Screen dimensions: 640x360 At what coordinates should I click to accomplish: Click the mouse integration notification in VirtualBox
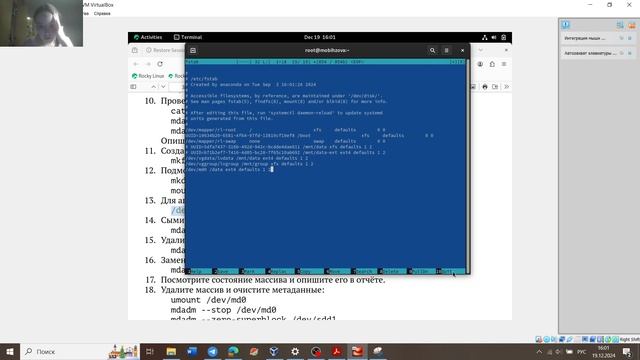tap(598, 38)
